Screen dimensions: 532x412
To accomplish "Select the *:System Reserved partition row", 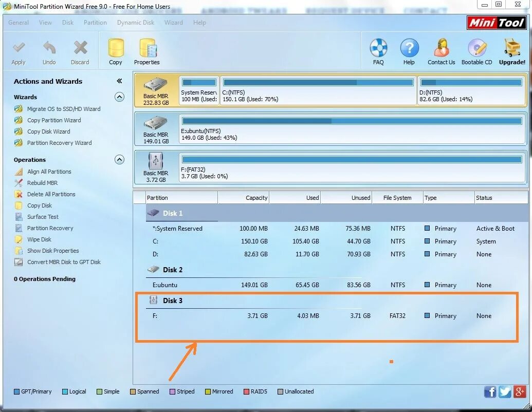I will [337, 229].
